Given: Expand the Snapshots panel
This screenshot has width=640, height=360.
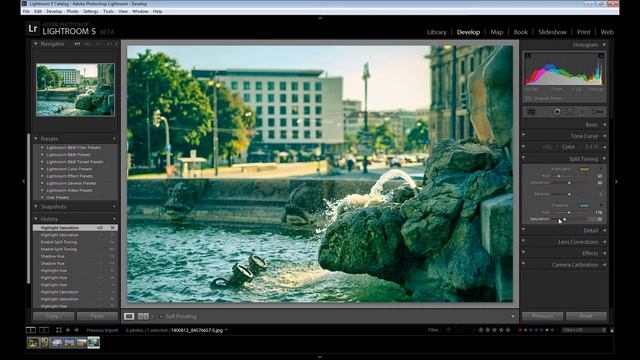Looking at the screenshot, I should [36, 207].
